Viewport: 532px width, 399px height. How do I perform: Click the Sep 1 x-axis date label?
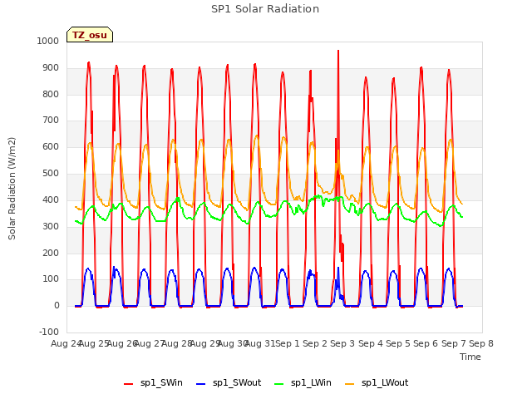pyautogui.click(x=288, y=343)
